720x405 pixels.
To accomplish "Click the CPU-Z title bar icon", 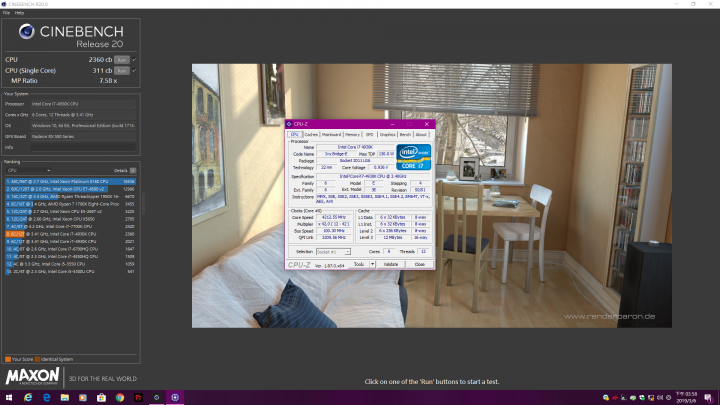I will pyautogui.click(x=289, y=124).
